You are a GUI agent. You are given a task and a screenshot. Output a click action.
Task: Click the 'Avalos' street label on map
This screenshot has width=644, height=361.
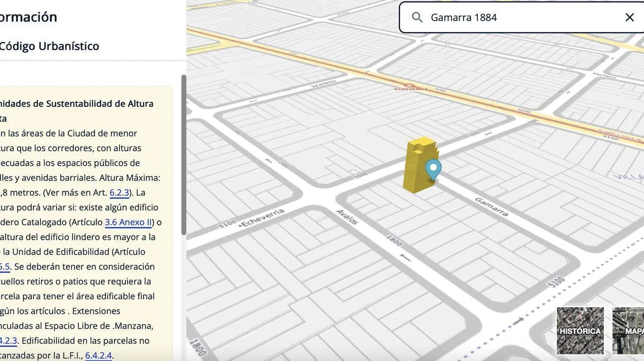point(347,217)
